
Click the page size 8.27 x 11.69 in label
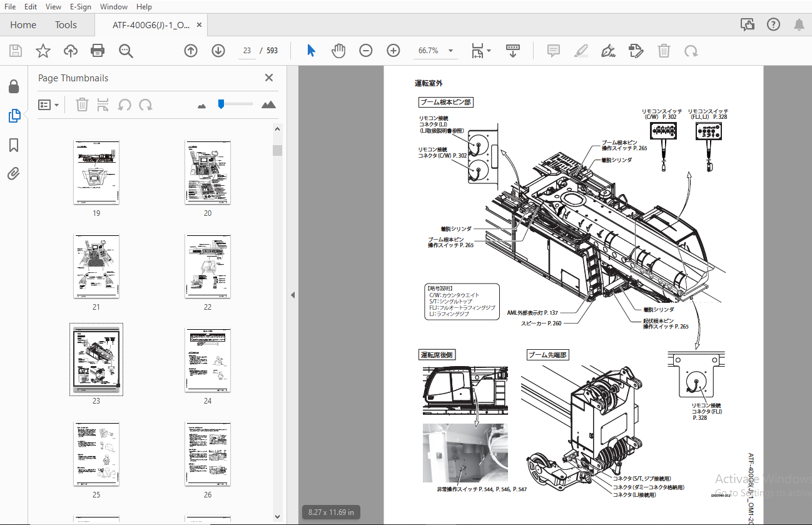331,512
